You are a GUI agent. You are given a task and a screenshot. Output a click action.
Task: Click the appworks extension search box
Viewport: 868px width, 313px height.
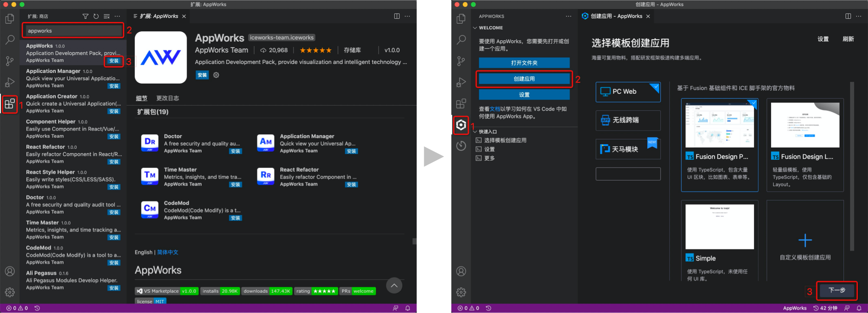pos(74,31)
